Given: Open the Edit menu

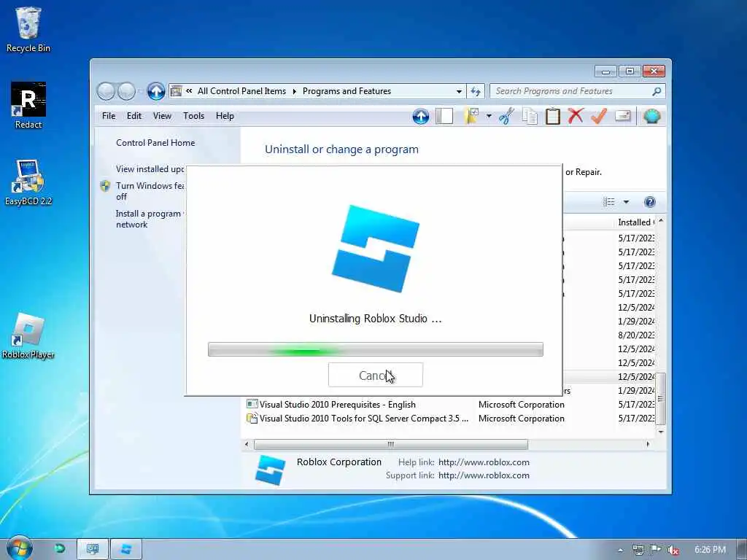Looking at the screenshot, I should tap(134, 116).
